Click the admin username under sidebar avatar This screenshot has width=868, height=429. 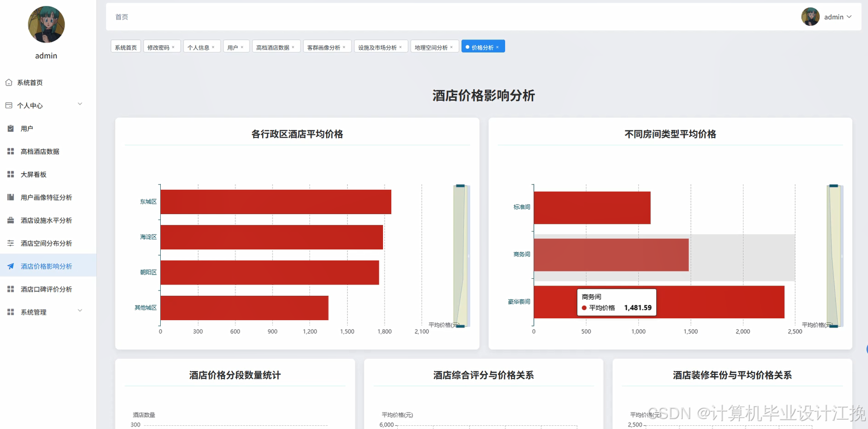pos(46,56)
